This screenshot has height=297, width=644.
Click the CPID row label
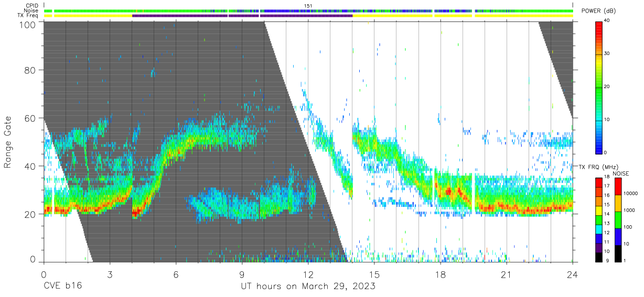[x=33, y=5]
